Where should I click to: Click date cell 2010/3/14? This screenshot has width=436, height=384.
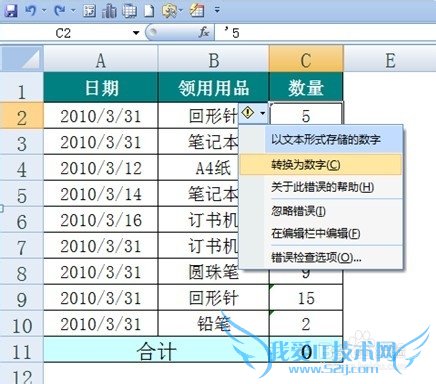101,194
